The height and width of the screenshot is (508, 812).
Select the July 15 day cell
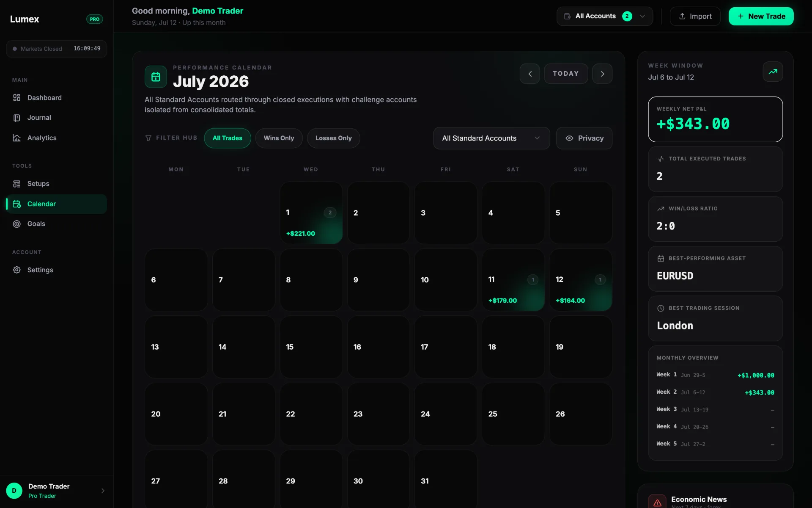[x=311, y=347]
